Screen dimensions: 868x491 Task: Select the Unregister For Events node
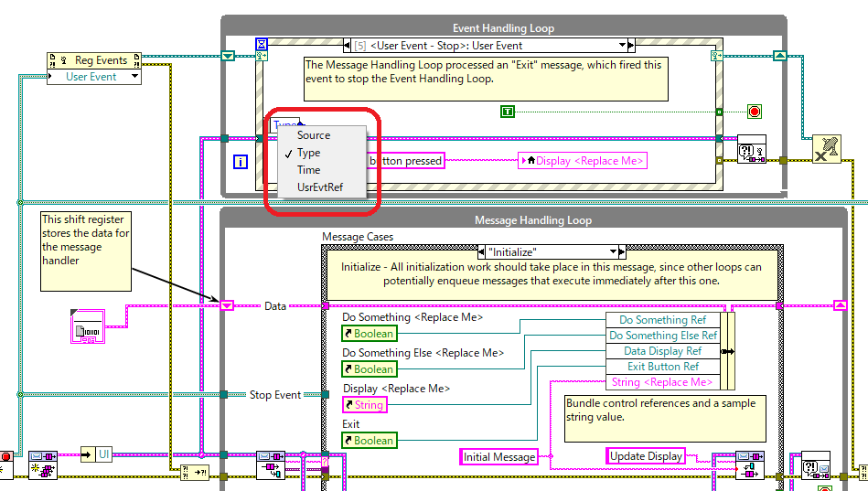click(827, 149)
